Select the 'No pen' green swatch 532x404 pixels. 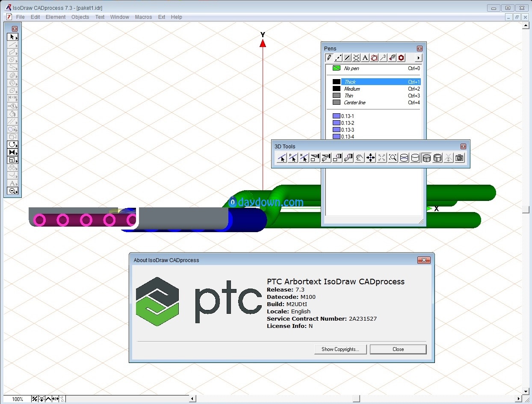337,68
